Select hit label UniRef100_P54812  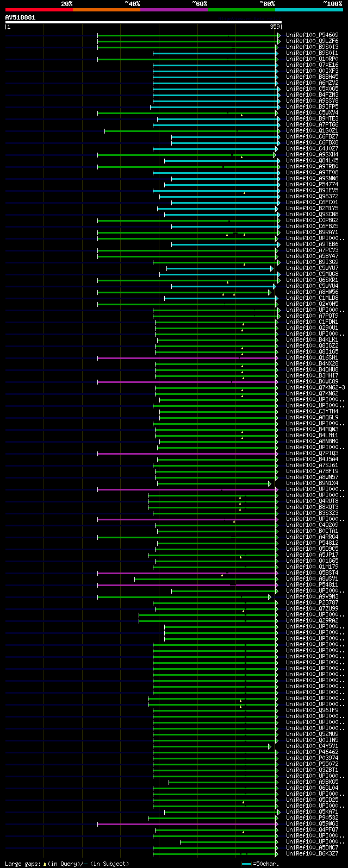312,543
